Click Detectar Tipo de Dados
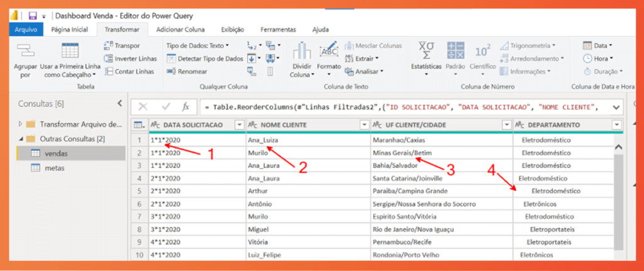The height and width of the screenshot is (271, 644). (205, 58)
